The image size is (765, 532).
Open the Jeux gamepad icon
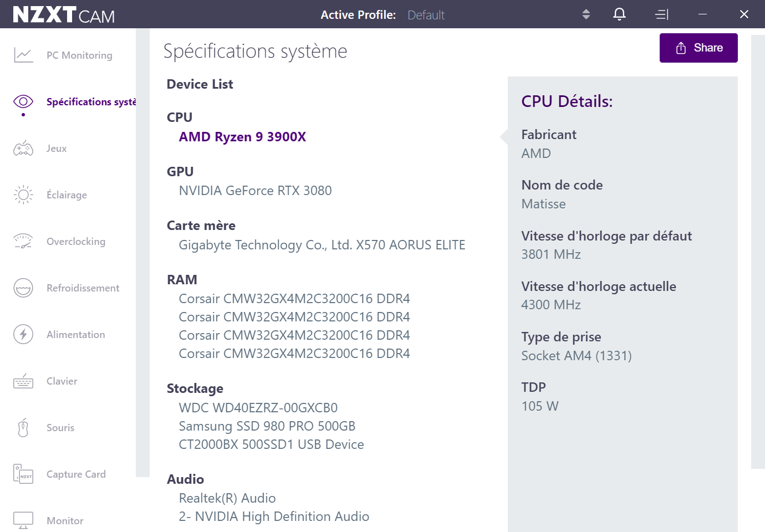click(x=23, y=148)
